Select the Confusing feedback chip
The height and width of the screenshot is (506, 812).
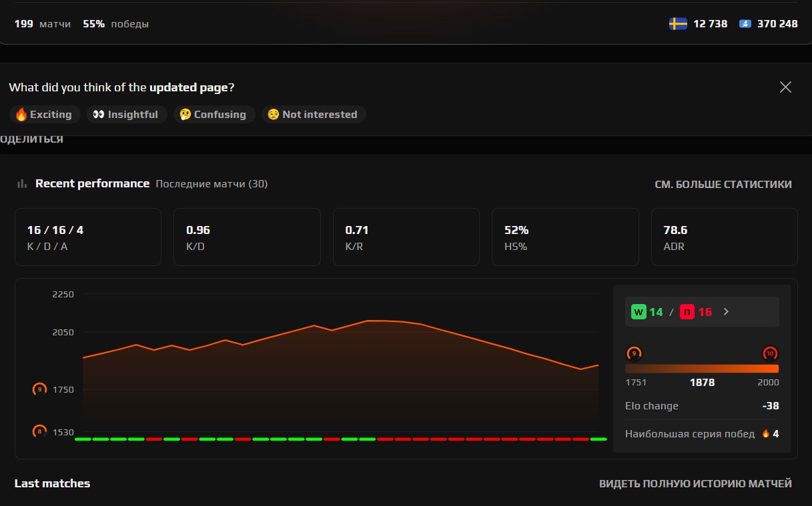pyautogui.click(x=214, y=114)
